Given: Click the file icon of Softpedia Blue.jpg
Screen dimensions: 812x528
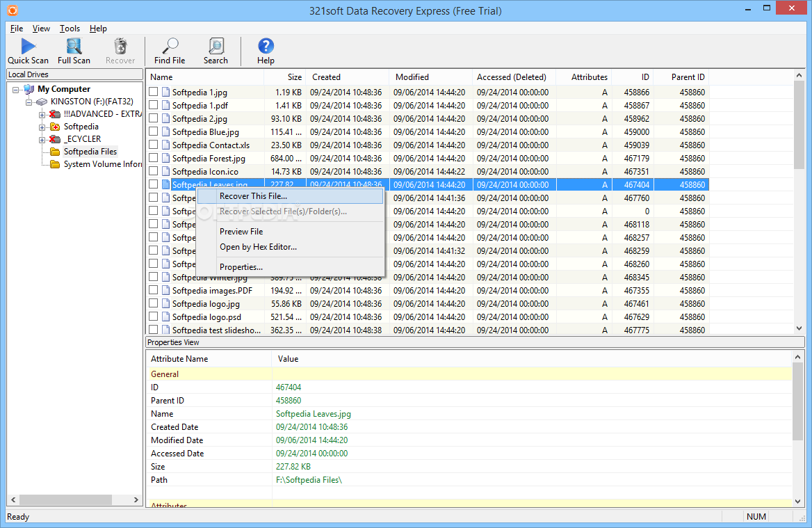Looking at the screenshot, I should (165, 131).
